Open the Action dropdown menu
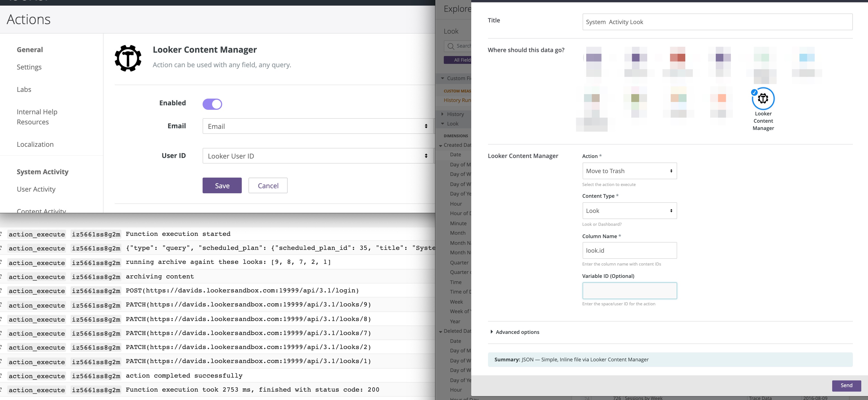This screenshot has width=868, height=400. (629, 171)
